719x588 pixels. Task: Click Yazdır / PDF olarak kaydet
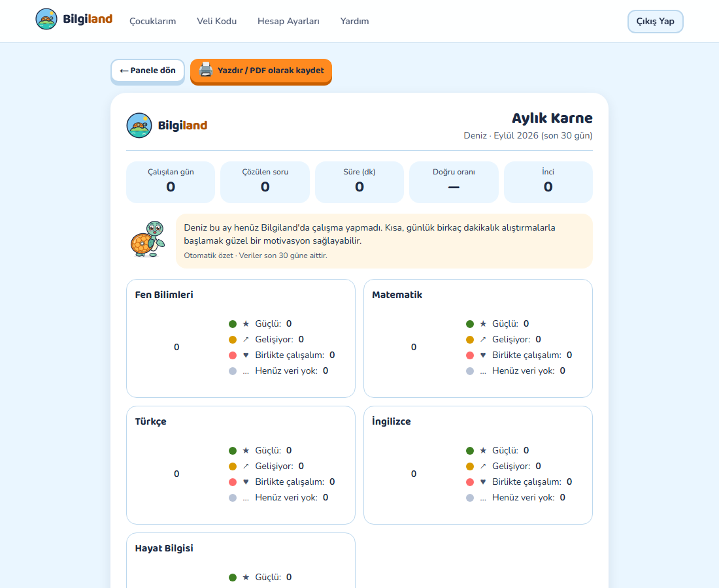tap(261, 71)
